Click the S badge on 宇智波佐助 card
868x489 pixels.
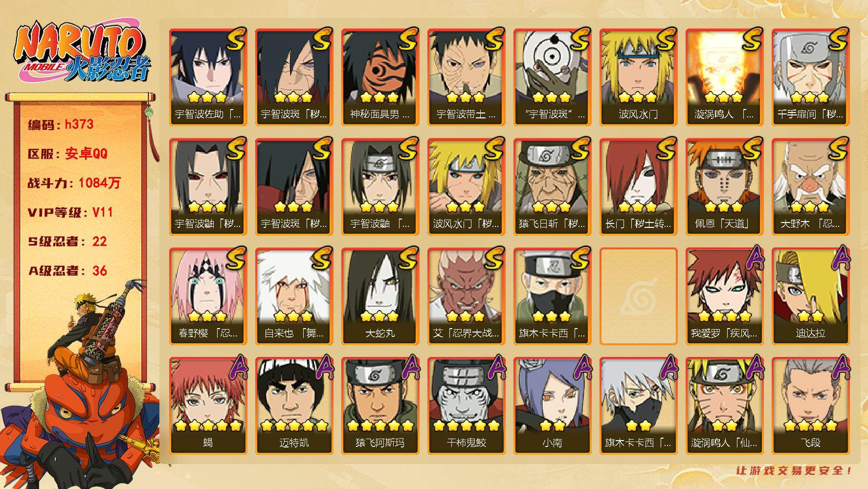pyautogui.click(x=235, y=39)
